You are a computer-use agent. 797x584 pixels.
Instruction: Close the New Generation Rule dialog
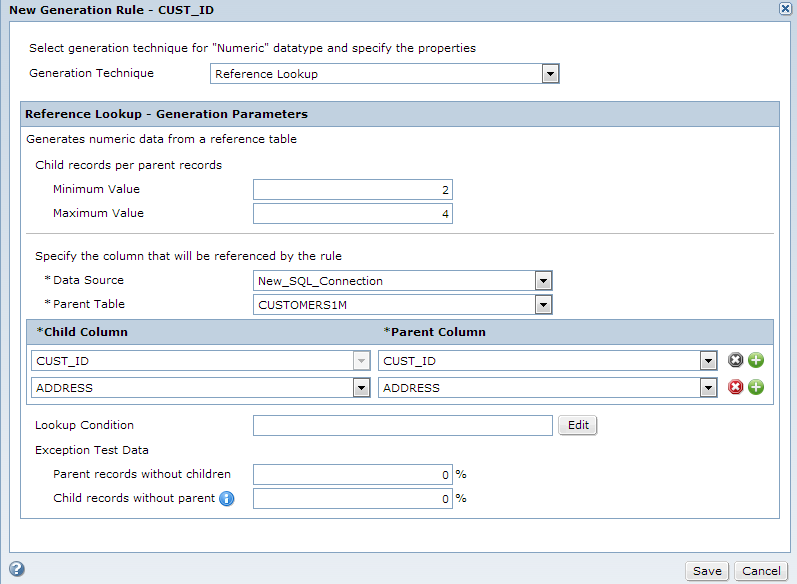785,9
